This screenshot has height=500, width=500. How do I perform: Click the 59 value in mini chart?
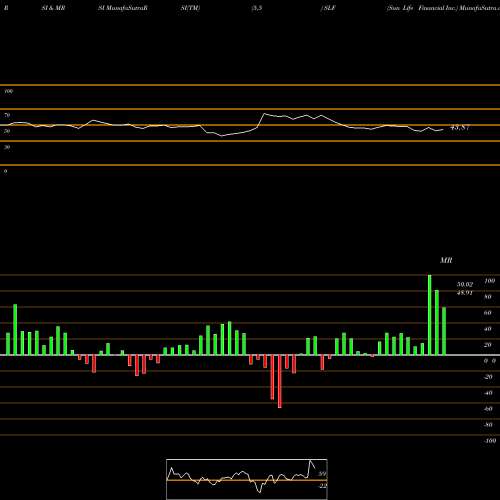click(x=322, y=474)
